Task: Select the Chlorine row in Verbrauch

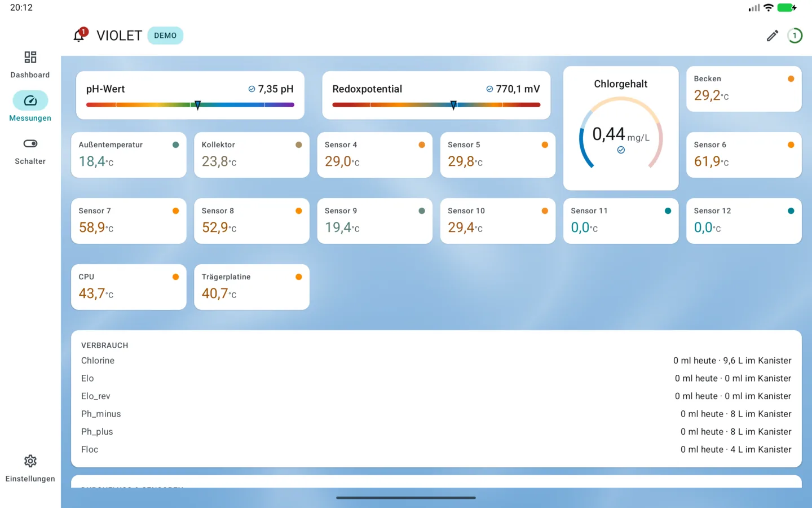Action: pos(436,361)
